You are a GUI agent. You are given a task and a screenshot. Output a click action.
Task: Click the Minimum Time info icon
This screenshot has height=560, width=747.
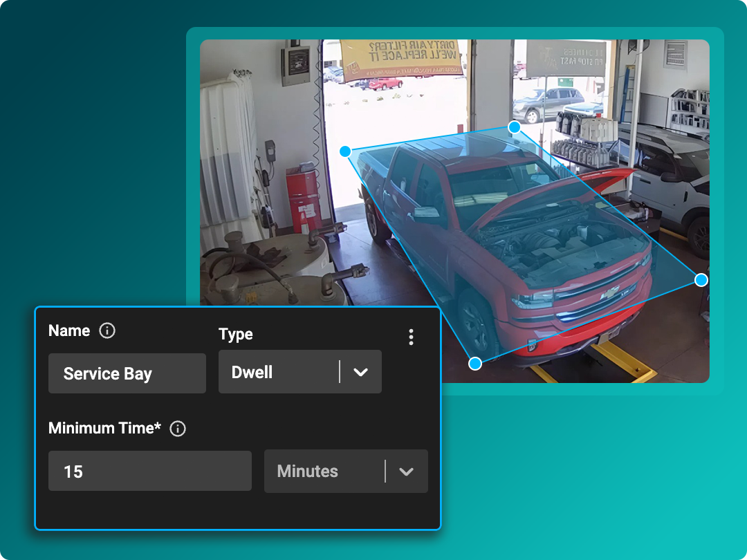177,429
